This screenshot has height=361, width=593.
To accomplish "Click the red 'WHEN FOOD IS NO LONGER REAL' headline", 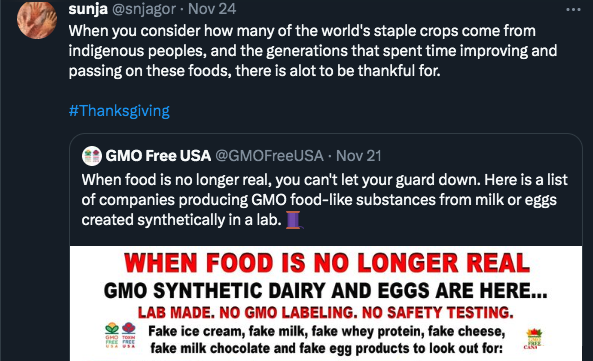I will pyautogui.click(x=327, y=263).
